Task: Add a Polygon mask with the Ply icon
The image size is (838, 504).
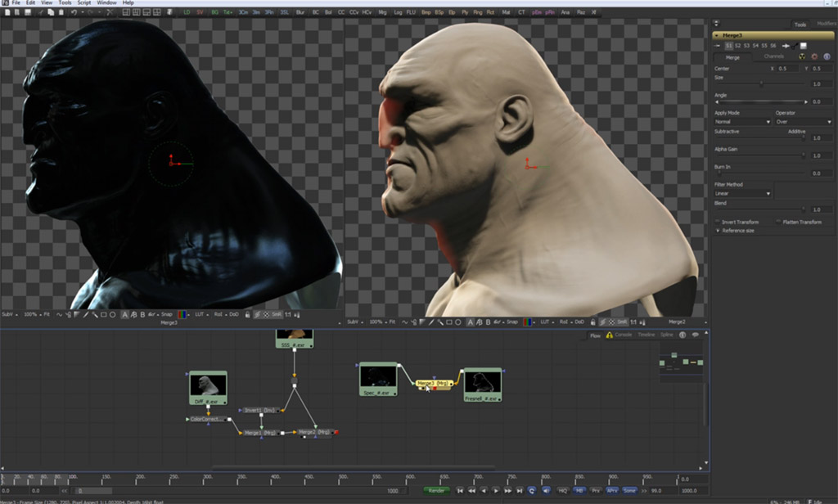Action: [x=465, y=12]
